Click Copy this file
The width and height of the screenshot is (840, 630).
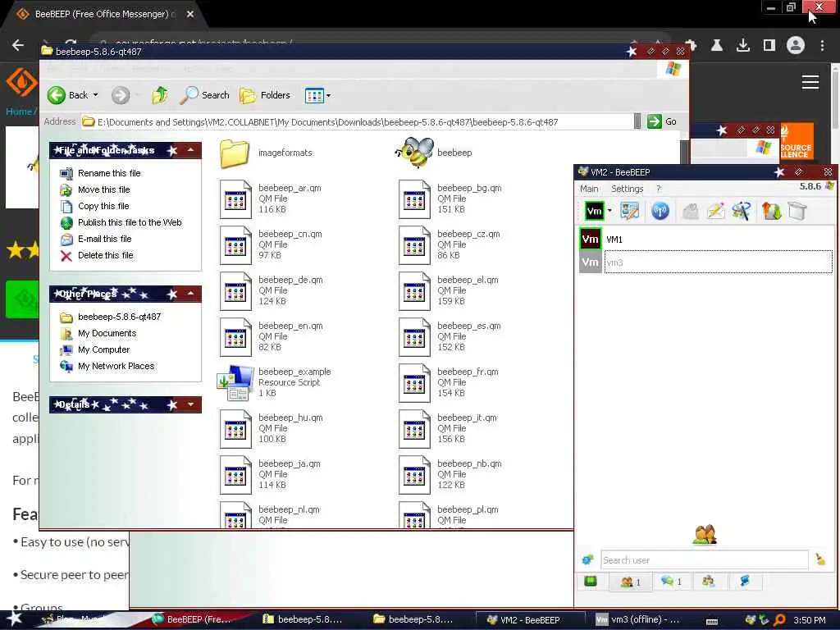103,206
